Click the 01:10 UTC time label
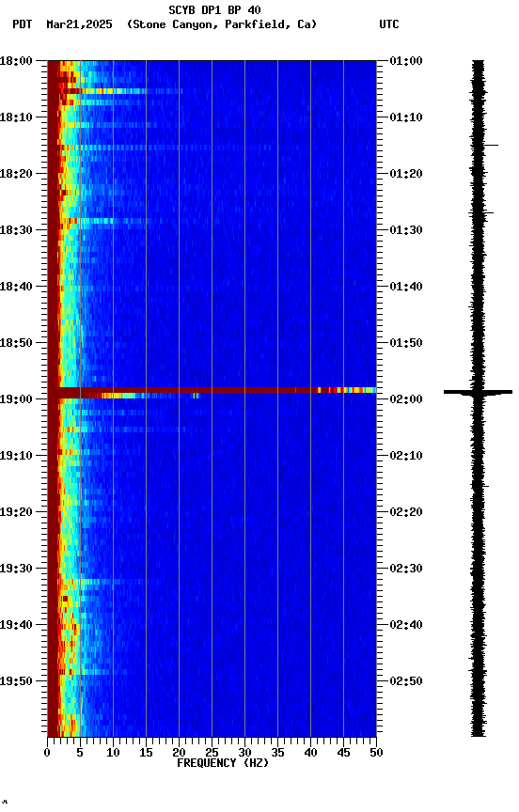This screenshot has height=812, width=519. 406,117
